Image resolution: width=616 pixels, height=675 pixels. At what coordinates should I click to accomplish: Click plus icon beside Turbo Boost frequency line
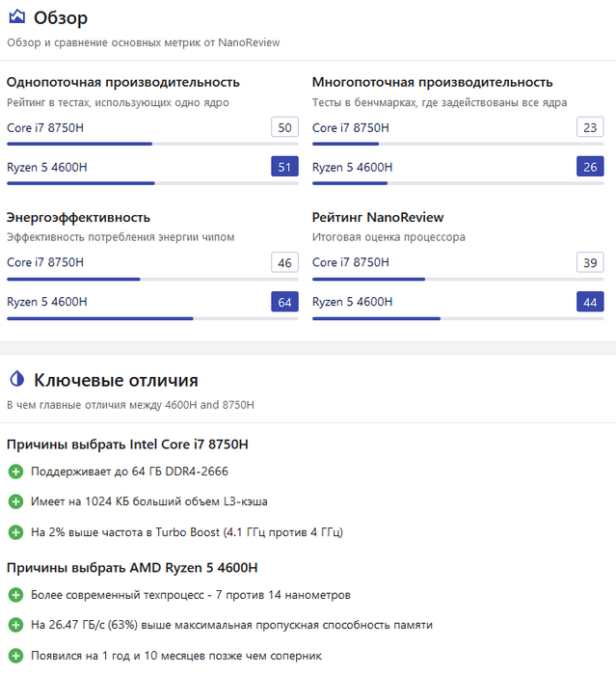(x=15, y=531)
